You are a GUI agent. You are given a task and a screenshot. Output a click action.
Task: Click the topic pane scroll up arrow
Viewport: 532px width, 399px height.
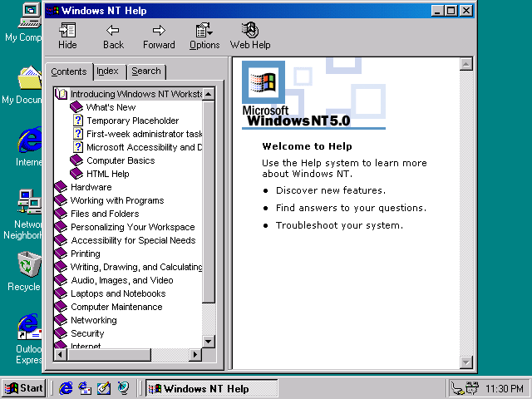point(466,64)
